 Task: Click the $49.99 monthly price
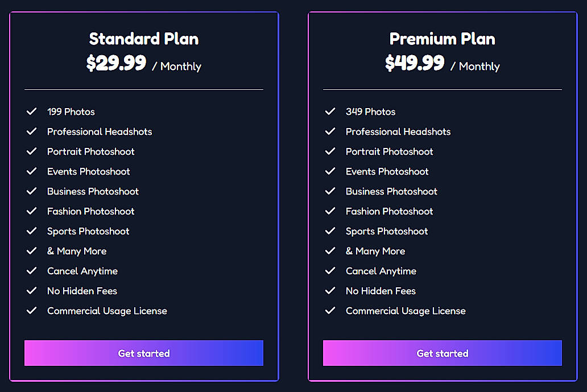point(415,63)
